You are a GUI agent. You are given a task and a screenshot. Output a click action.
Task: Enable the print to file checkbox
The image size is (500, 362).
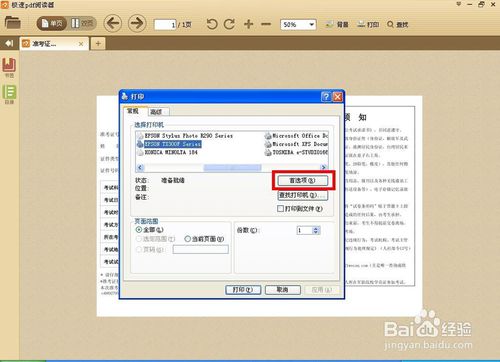pos(281,209)
